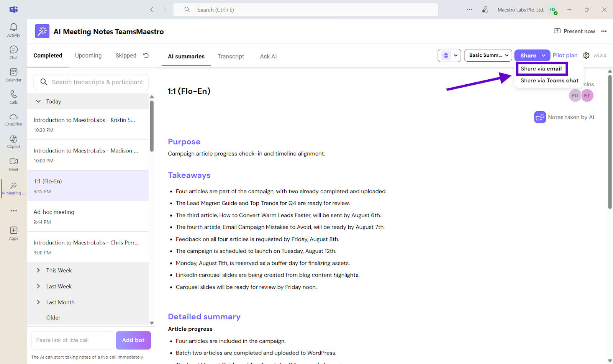Select AI Meeting app in sidebar
Screen dimensions: 613x364
pyautogui.click(x=13, y=188)
